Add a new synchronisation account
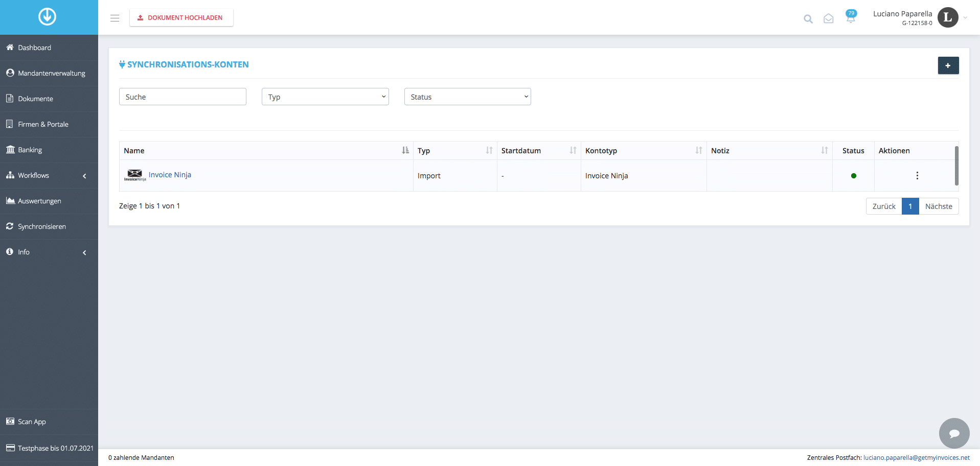The image size is (980, 466). click(x=948, y=65)
